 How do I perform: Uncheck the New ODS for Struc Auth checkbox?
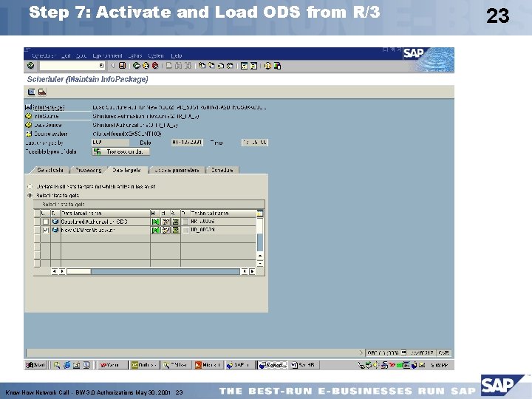[x=46, y=230]
